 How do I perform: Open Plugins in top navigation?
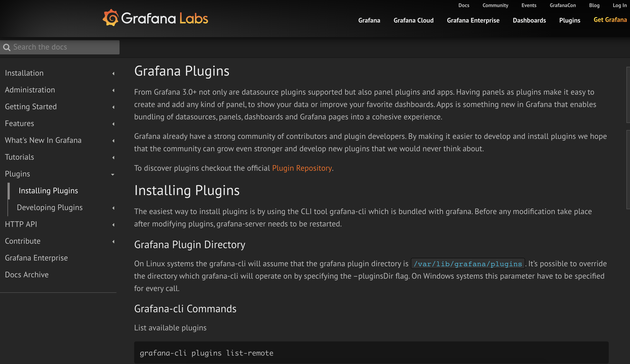click(570, 20)
